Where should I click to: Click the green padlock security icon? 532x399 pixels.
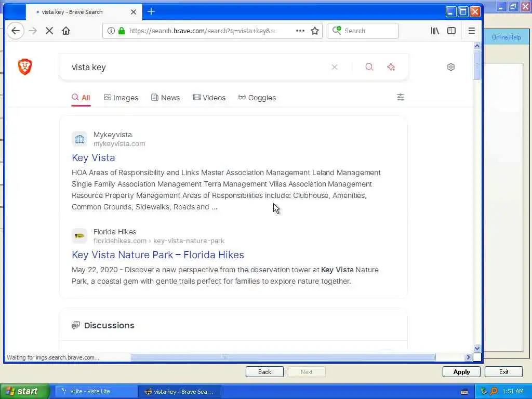122,31
